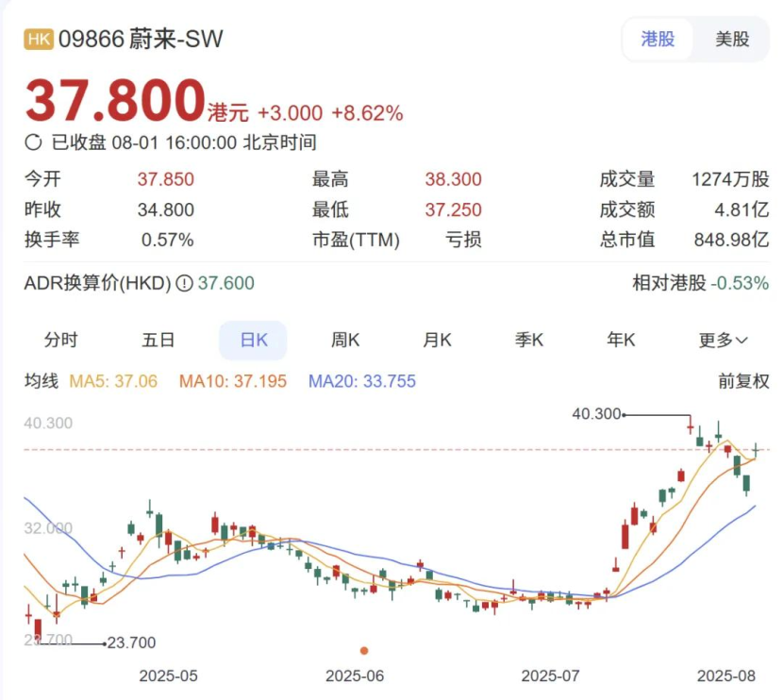Click the 2025-05 date axis label
The height and width of the screenshot is (700, 783).
pyautogui.click(x=168, y=676)
